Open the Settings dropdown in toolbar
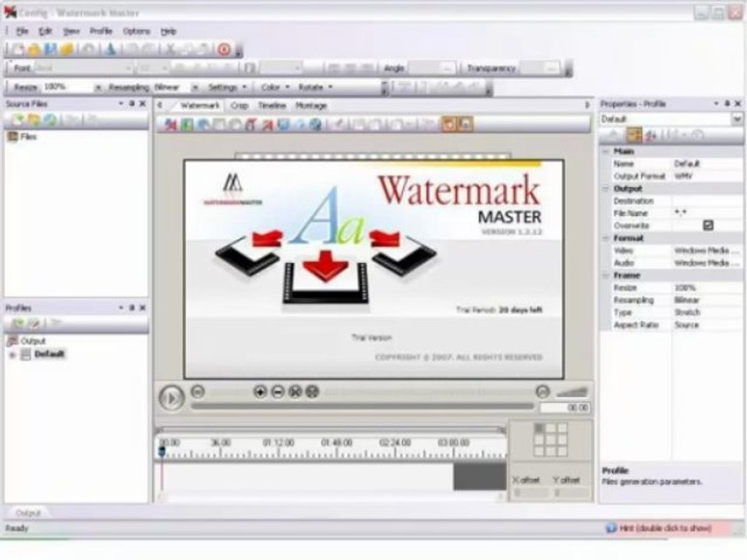 click(227, 87)
